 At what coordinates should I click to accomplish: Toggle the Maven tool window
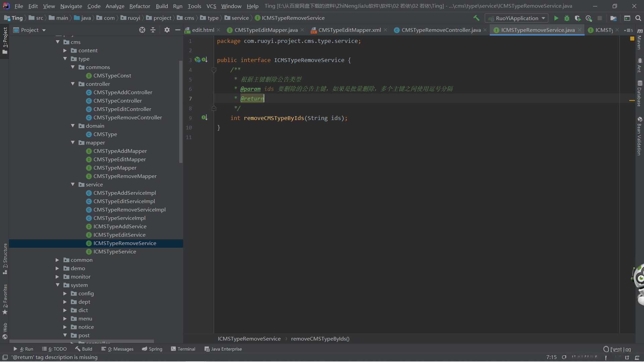coord(640,40)
